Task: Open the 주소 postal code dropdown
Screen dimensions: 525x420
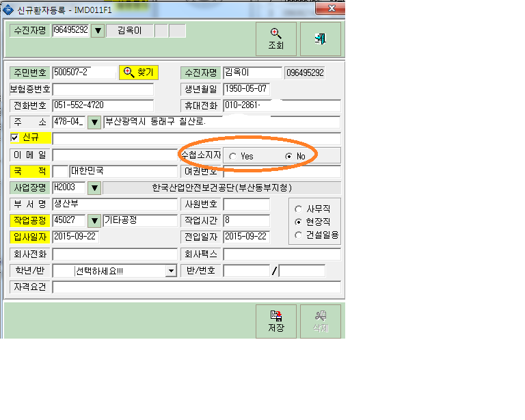Action: coord(94,122)
